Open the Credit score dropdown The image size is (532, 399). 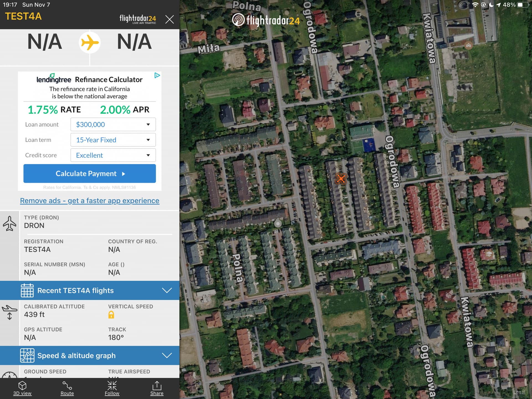(x=113, y=155)
